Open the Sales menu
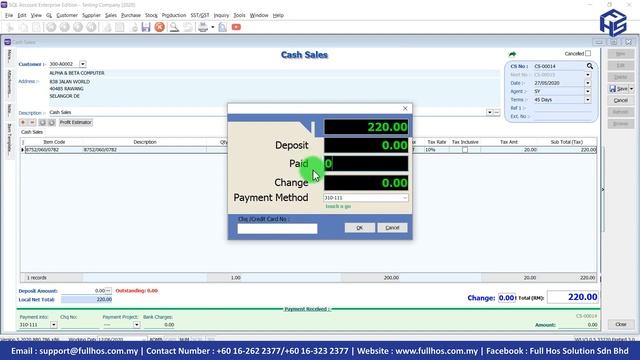Viewport: 640px width, 360px height. 111,15
